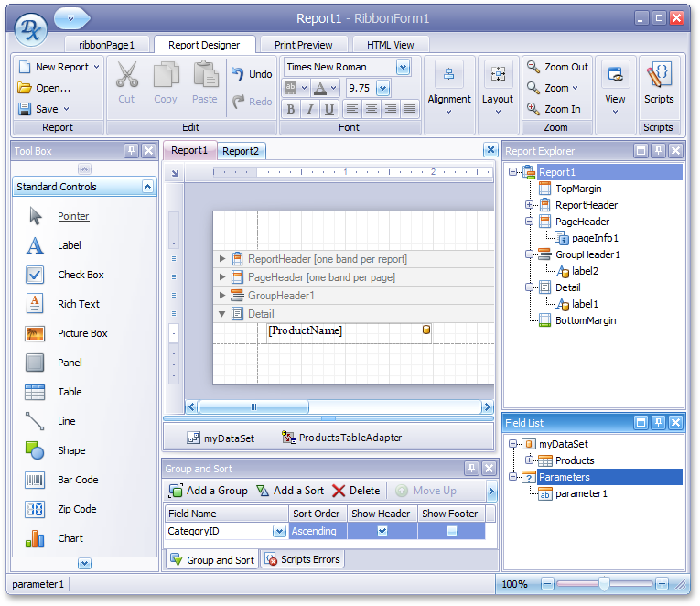
Task: Set text alignment to left
Action: (351, 109)
